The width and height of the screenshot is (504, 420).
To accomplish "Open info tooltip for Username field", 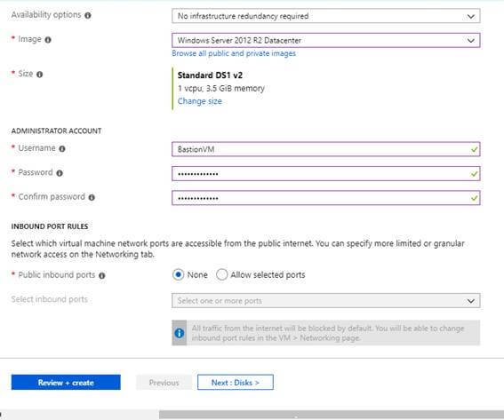I will coord(62,148).
